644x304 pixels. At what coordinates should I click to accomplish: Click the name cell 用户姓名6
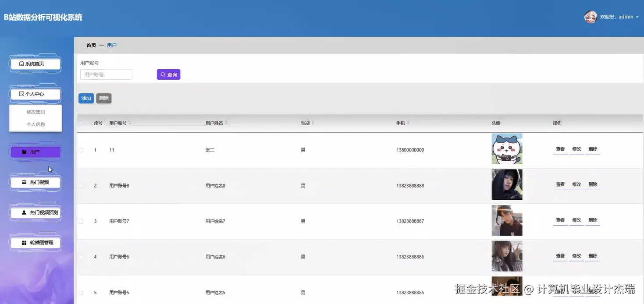click(215, 257)
